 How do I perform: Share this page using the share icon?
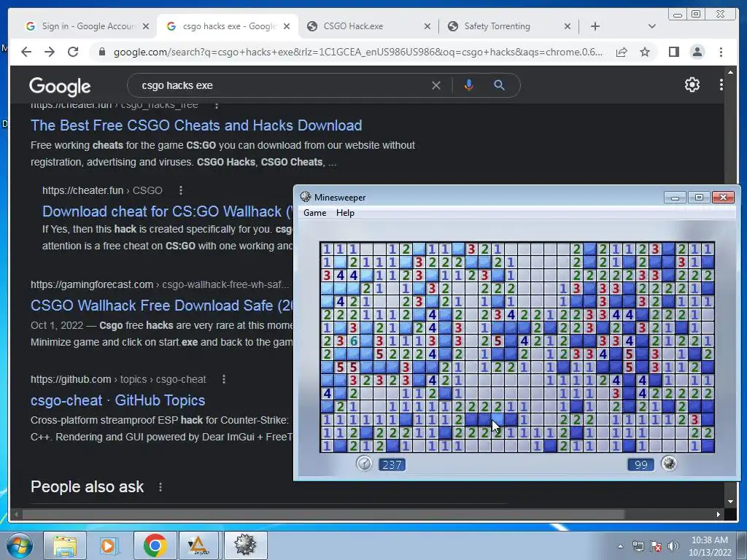pyautogui.click(x=622, y=52)
